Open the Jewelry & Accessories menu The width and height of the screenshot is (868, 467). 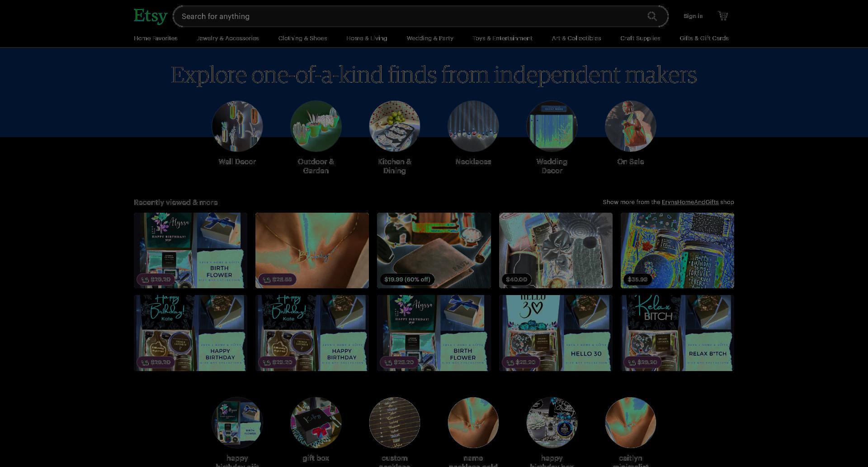[x=228, y=38]
